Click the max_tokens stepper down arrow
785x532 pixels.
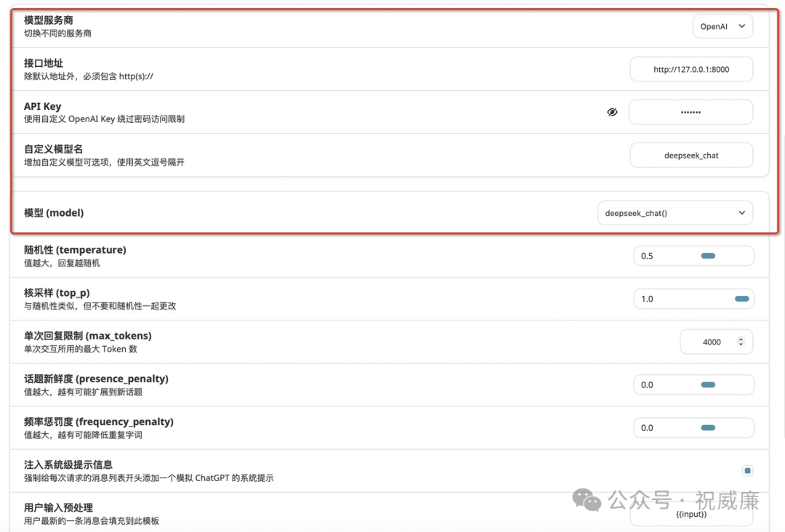coord(739,345)
